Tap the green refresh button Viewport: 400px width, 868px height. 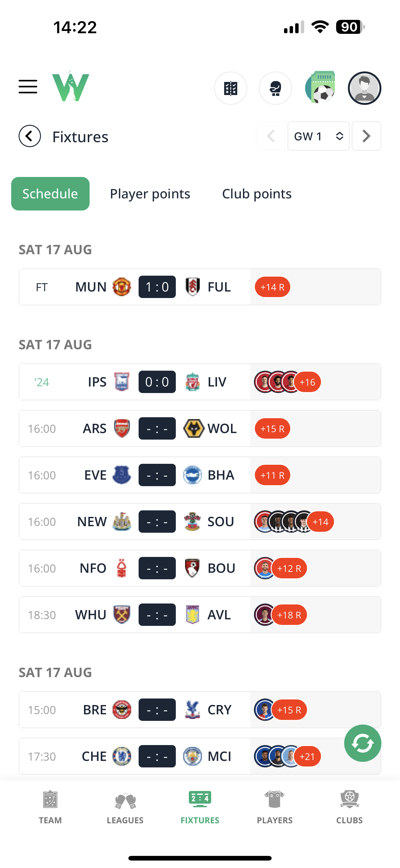point(362,743)
